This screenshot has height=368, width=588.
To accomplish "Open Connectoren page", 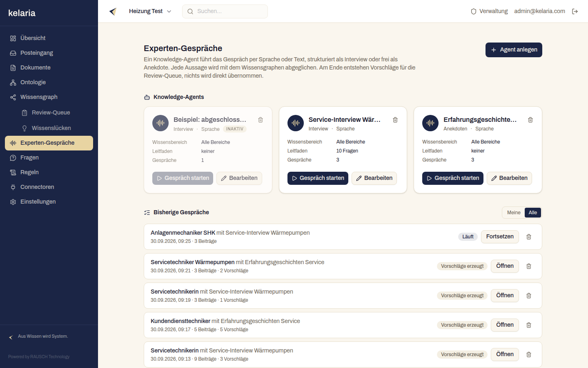I will pyautogui.click(x=49, y=187).
